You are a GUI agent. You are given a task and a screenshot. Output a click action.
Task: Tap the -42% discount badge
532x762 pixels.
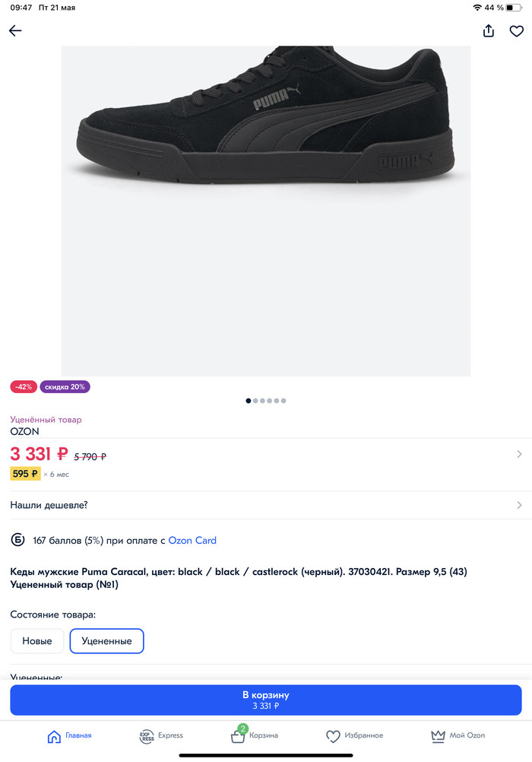click(x=24, y=386)
